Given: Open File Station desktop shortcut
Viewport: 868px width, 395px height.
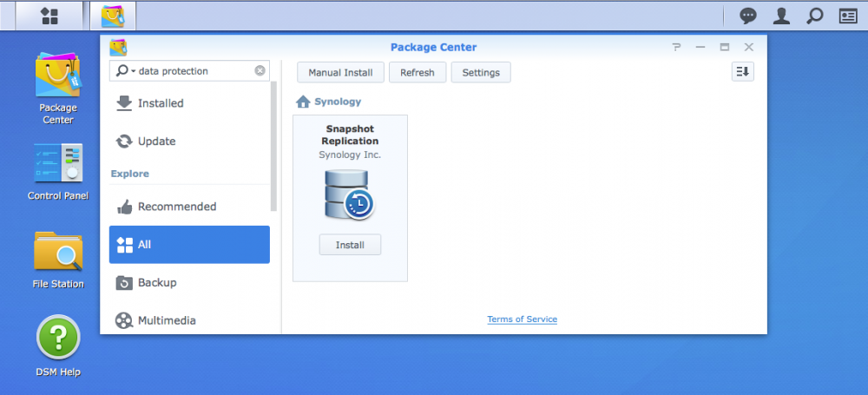Looking at the screenshot, I should pyautogui.click(x=58, y=260).
